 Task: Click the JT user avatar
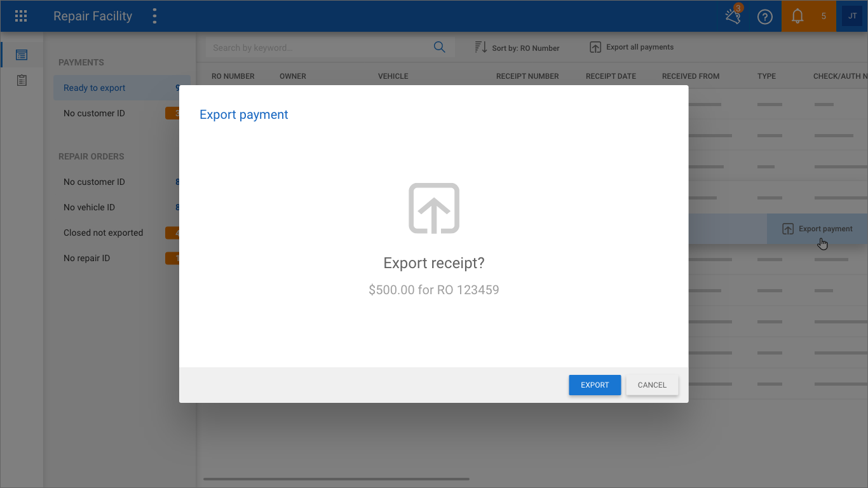[x=852, y=17]
